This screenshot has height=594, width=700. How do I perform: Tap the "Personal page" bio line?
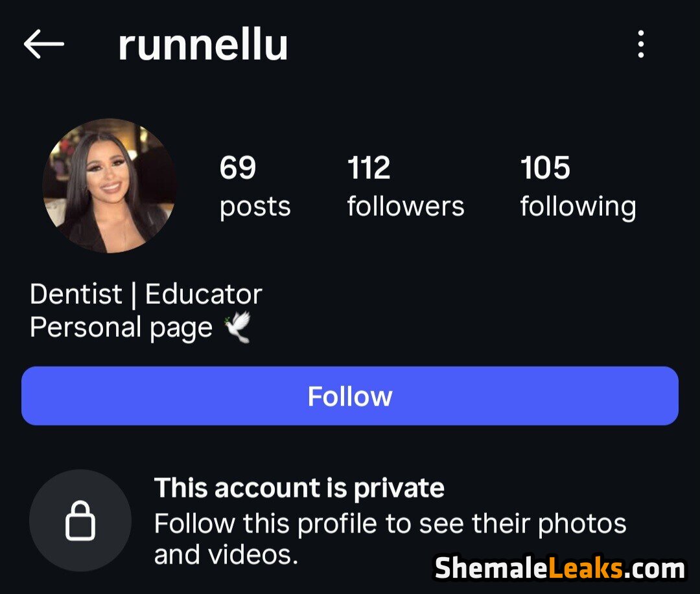pyautogui.click(x=121, y=328)
